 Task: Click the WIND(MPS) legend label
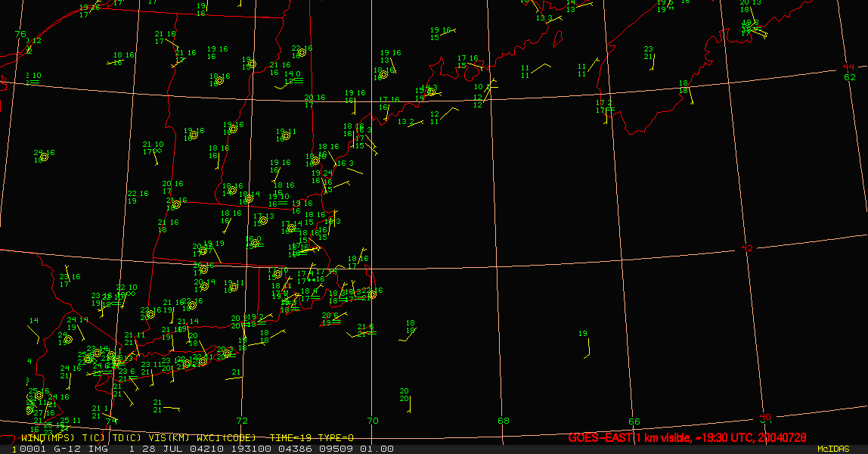(x=47, y=438)
